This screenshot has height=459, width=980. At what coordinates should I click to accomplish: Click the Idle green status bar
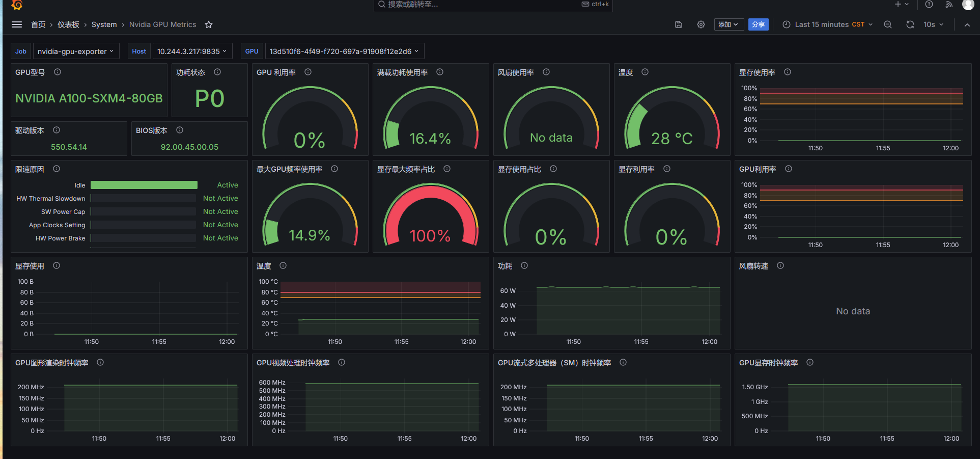[144, 185]
